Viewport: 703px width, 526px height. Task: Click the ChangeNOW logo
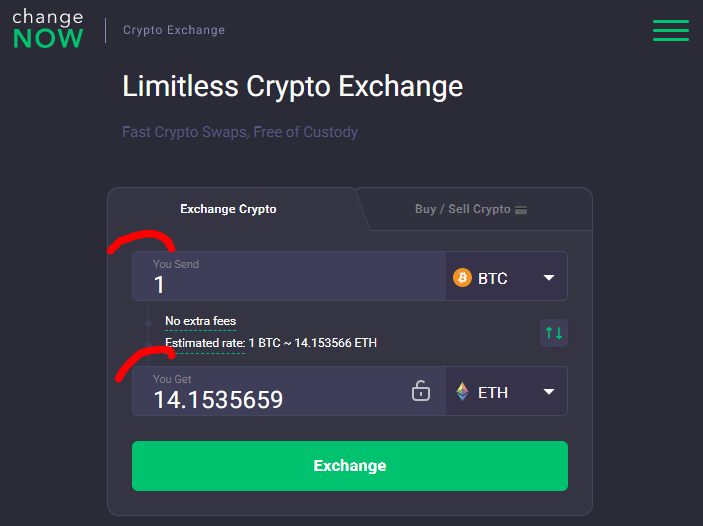coord(48,29)
